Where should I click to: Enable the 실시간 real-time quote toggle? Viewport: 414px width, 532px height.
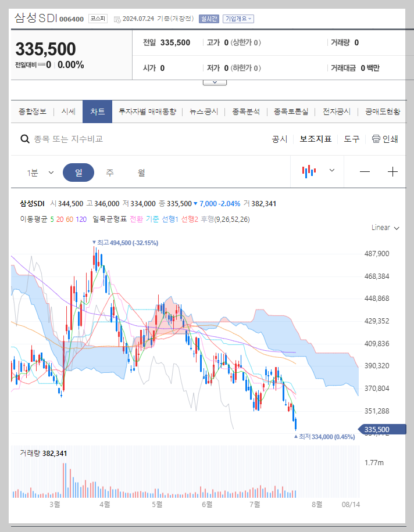click(209, 18)
